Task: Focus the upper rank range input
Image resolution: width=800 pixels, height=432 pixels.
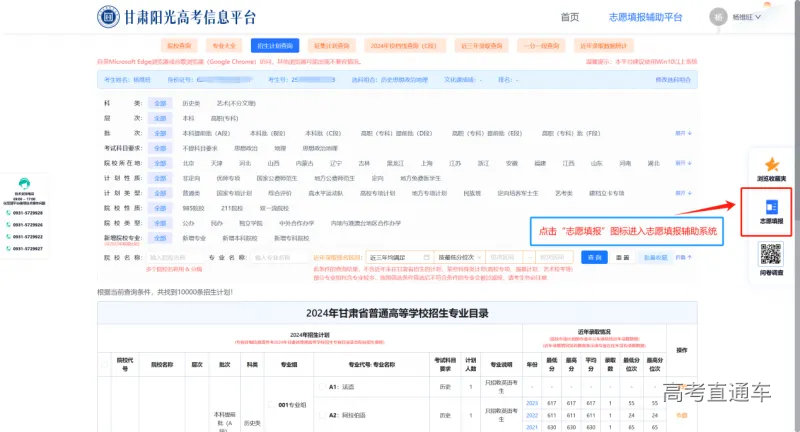Action: (553, 258)
